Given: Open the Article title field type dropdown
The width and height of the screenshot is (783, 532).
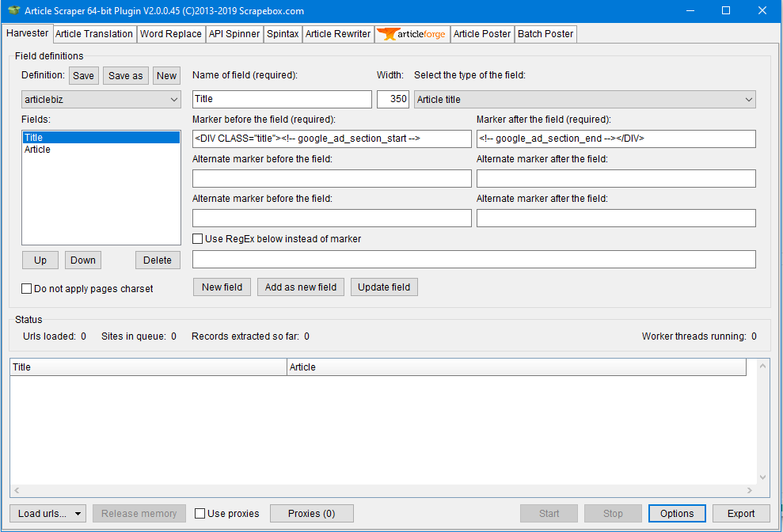Looking at the screenshot, I should tap(585, 100).
